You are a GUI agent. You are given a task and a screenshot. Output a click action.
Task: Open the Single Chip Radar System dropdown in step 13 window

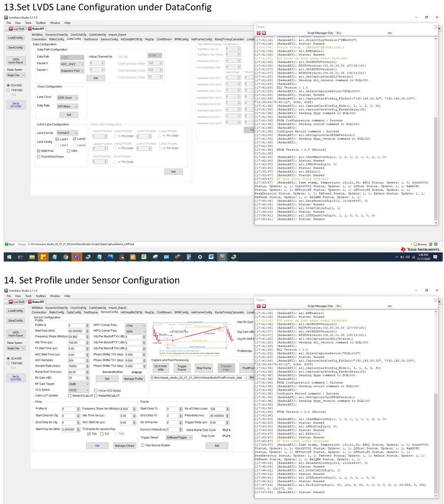(x=16, y=75)
